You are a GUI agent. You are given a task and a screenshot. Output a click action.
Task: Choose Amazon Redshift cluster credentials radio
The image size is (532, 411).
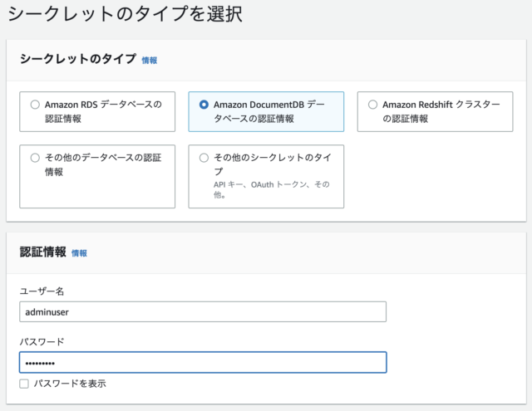pyautogui.click(x=373, y=105)
